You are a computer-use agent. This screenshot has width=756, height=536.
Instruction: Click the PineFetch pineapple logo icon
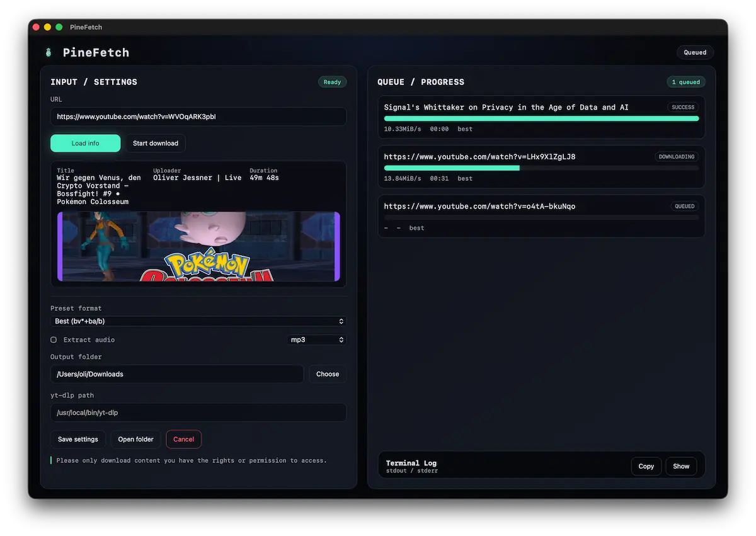(48, 52)
